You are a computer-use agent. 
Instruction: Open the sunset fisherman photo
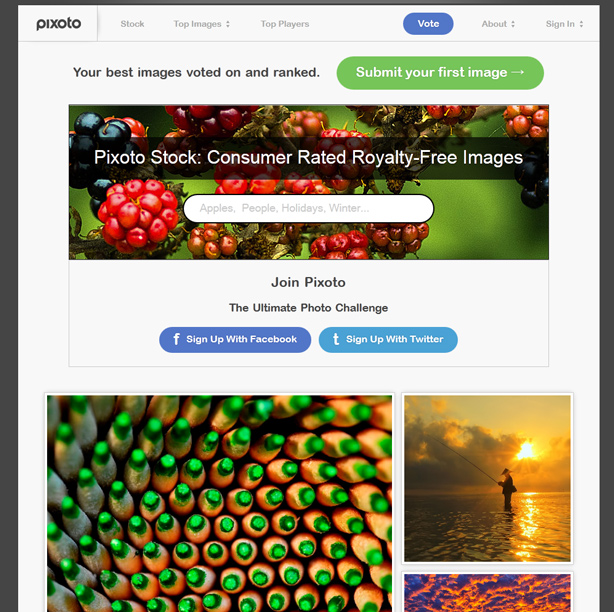[487, 478]
